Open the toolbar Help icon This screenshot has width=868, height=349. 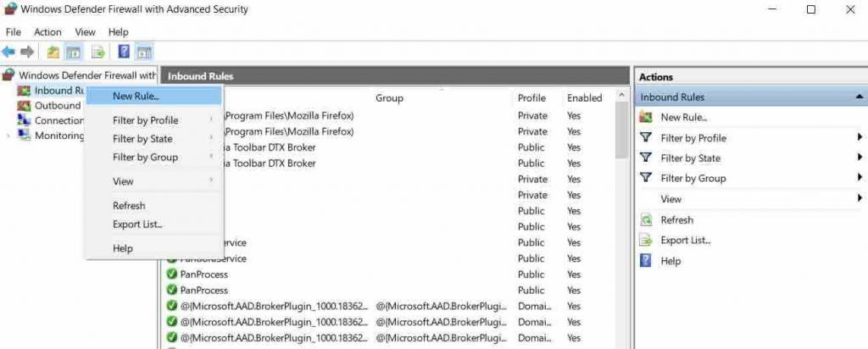click(124, 52)
